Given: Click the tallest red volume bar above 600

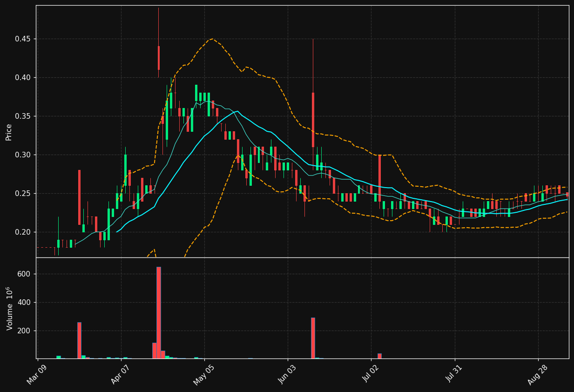Looking at the screenshot, I should (x=159, y=312).
